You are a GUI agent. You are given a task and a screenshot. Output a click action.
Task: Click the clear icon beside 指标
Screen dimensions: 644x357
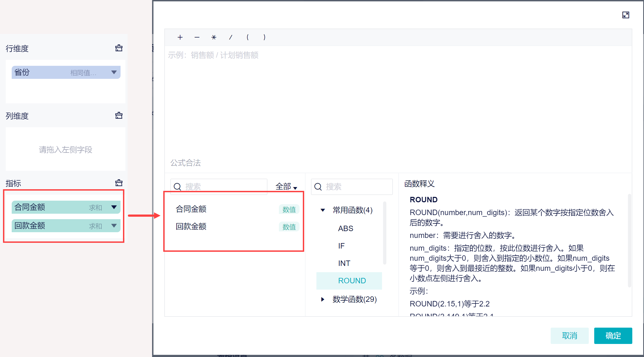pyautogui.click(x=119, y=183)
